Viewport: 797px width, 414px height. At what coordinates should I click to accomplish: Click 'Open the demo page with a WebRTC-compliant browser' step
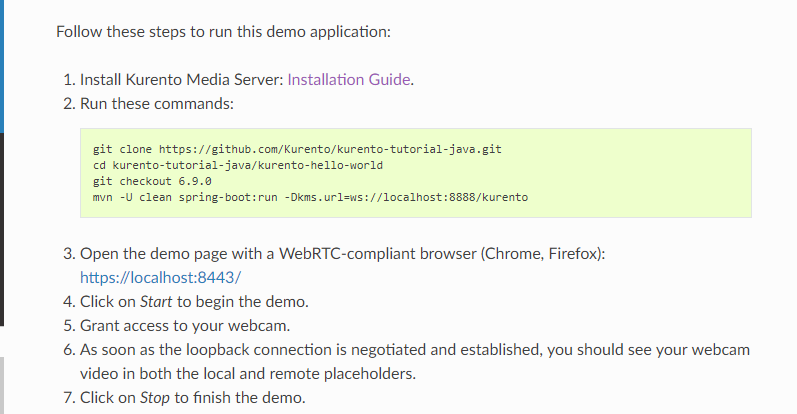pos(343,254)
